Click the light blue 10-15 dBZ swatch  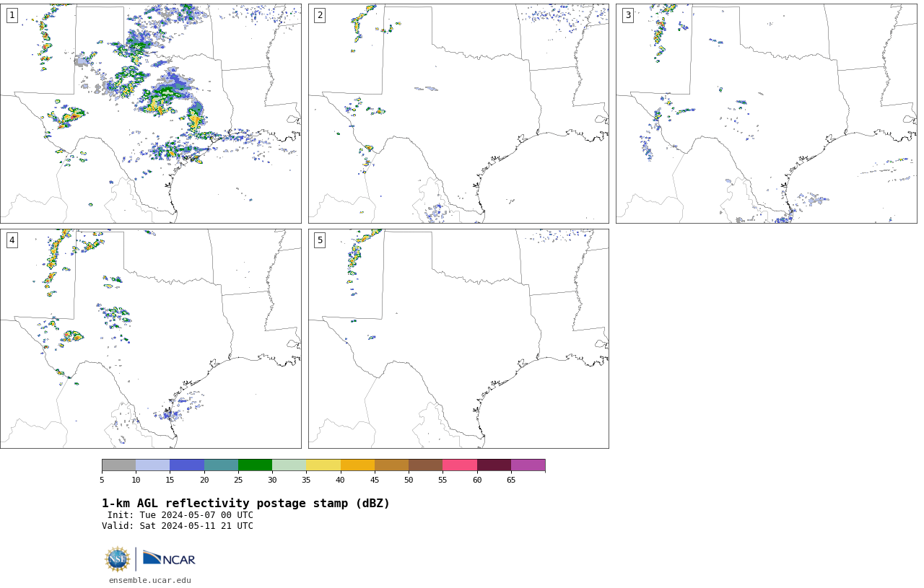[153, 465]
